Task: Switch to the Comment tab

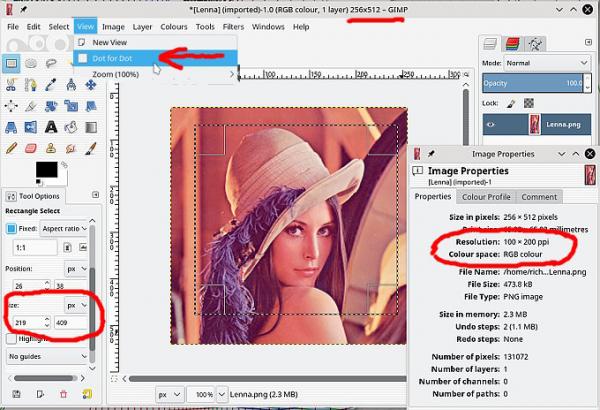Action: pos(539,197)
